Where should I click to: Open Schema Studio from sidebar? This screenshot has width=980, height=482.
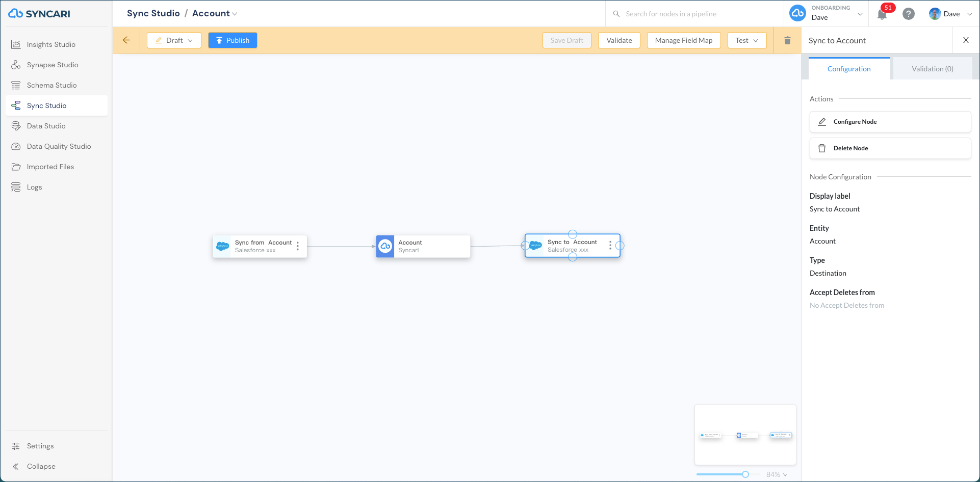pos(57,85)
